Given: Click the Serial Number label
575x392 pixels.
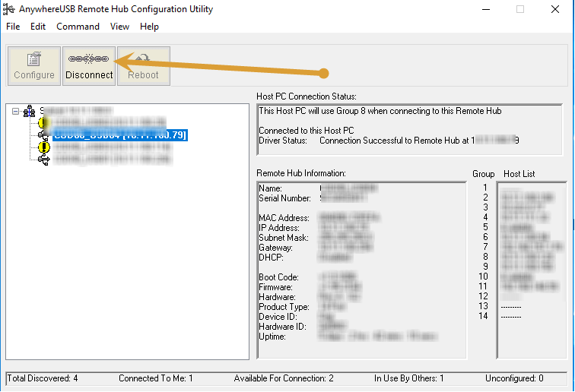Looking at the screenshot, I should pyautogui.click(x=284, y=198).
